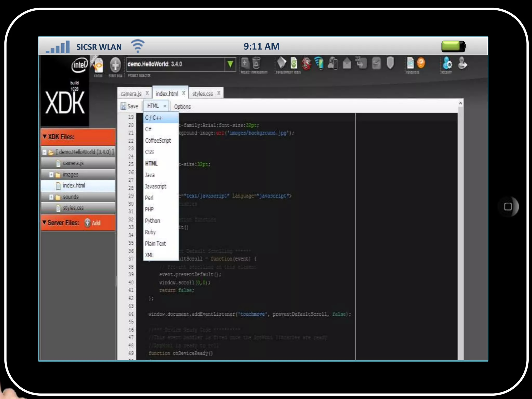
Task: Click the Options button in editor toolbar
Action: pos(182,107)
